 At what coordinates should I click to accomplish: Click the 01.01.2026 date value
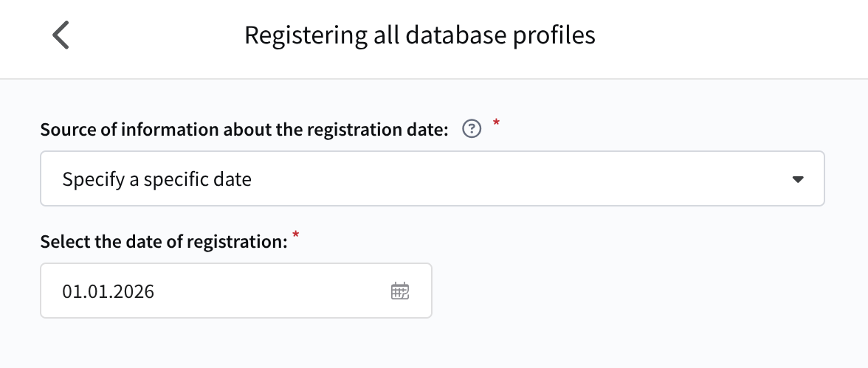click(108, 291)
